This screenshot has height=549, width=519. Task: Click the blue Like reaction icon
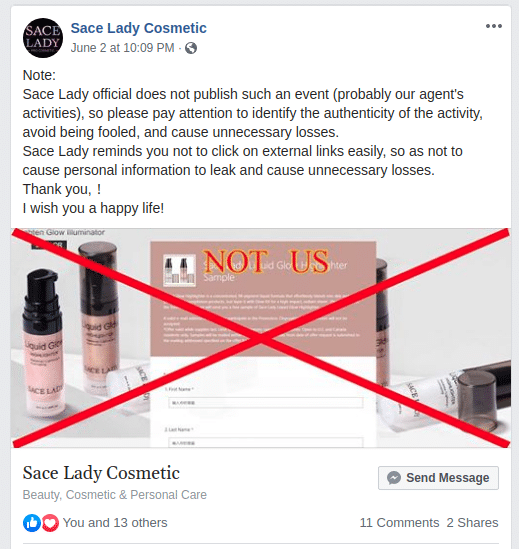click(32, 523)
